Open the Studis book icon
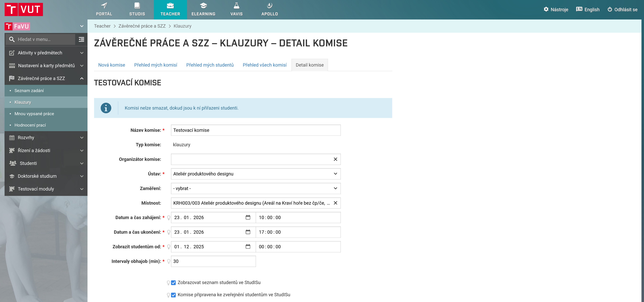Viewport: 644px width, 302px height. (x=137, y=5)
